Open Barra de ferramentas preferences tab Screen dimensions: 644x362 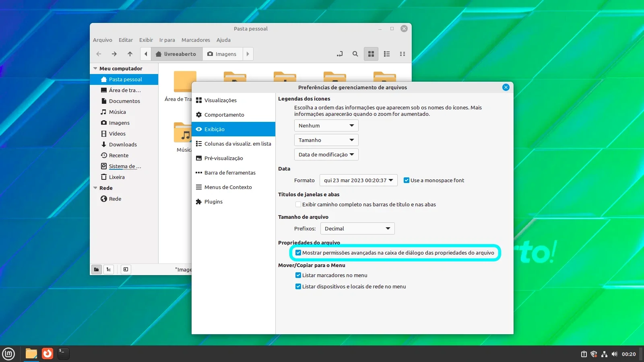[x=233, y=173]
